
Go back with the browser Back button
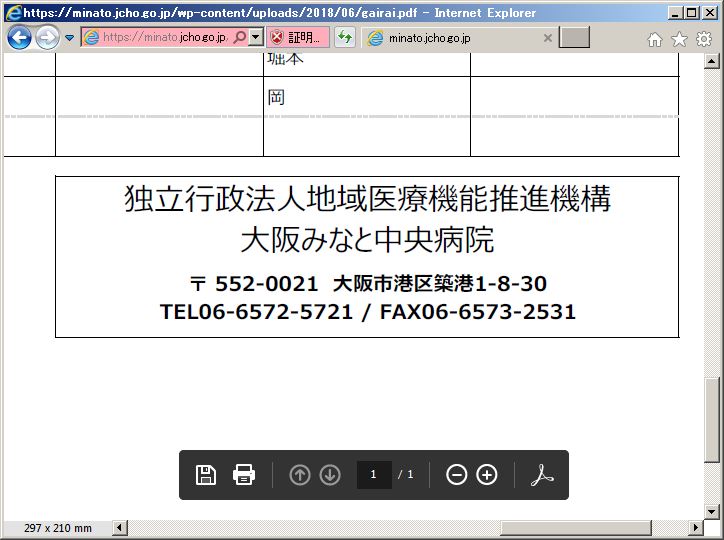click(19, 38)
